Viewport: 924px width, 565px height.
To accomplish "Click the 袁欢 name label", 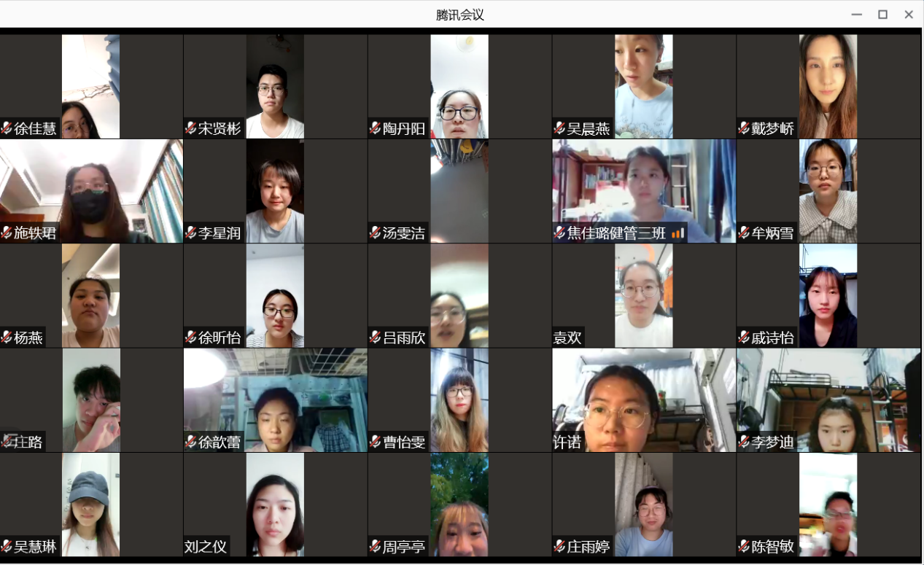I will [x=568, y=338].
